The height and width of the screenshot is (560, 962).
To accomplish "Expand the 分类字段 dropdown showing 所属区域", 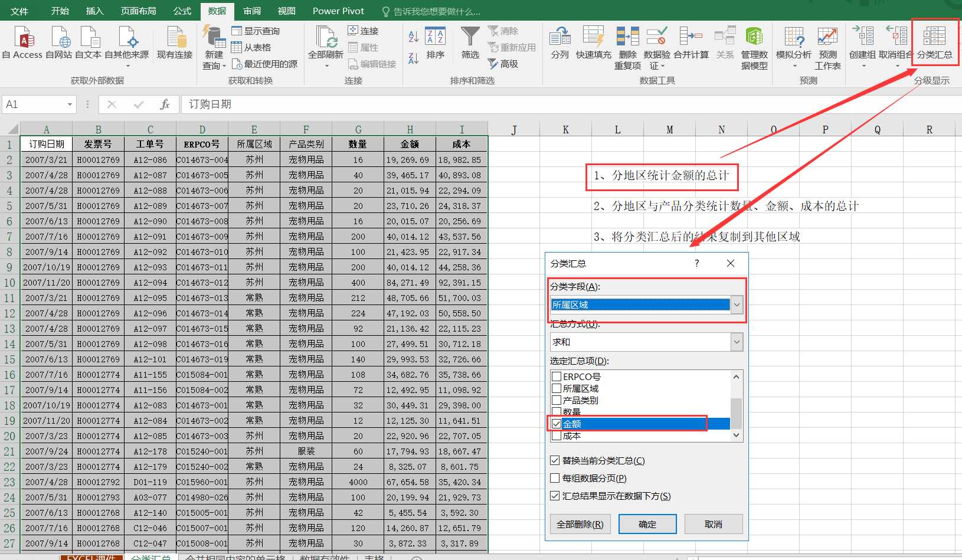I will coord(737,304).
